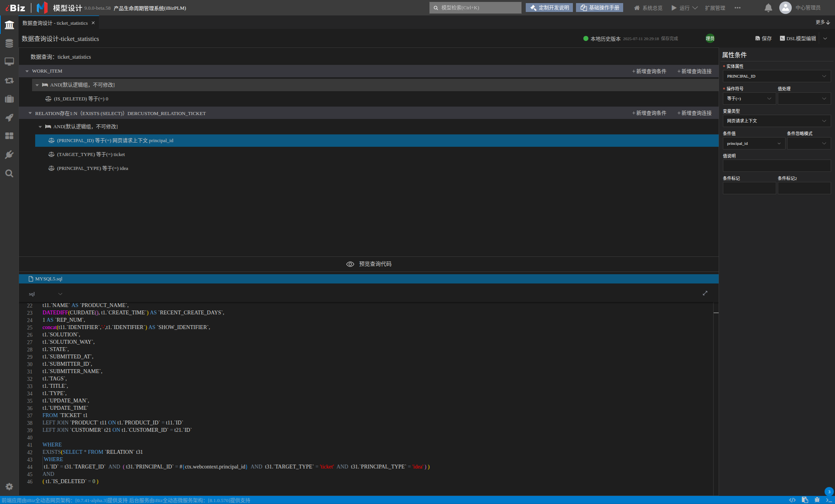Click the 条件标记2 input field

coord(804,188)
